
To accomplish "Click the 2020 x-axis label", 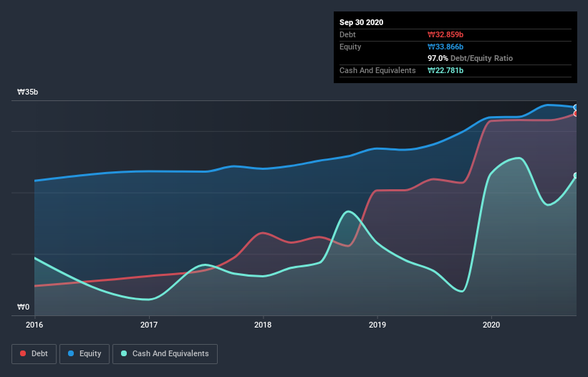I will click(491, 325).
